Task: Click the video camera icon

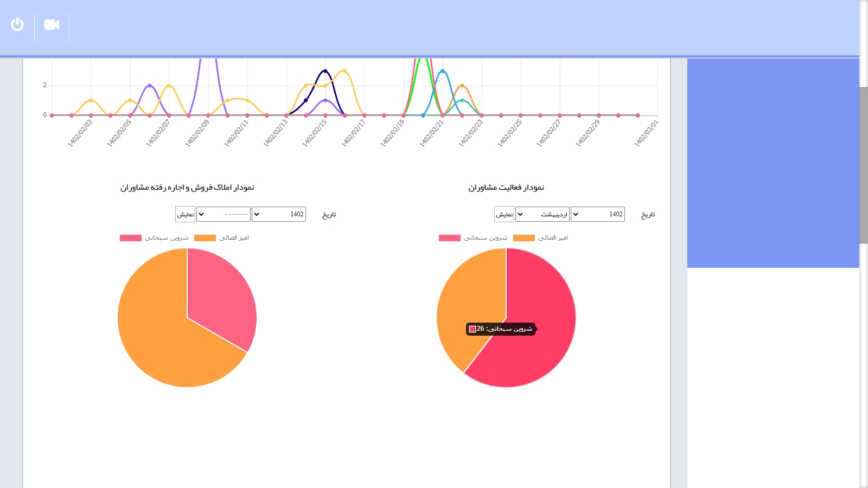Action: click(x=52, y=24)
